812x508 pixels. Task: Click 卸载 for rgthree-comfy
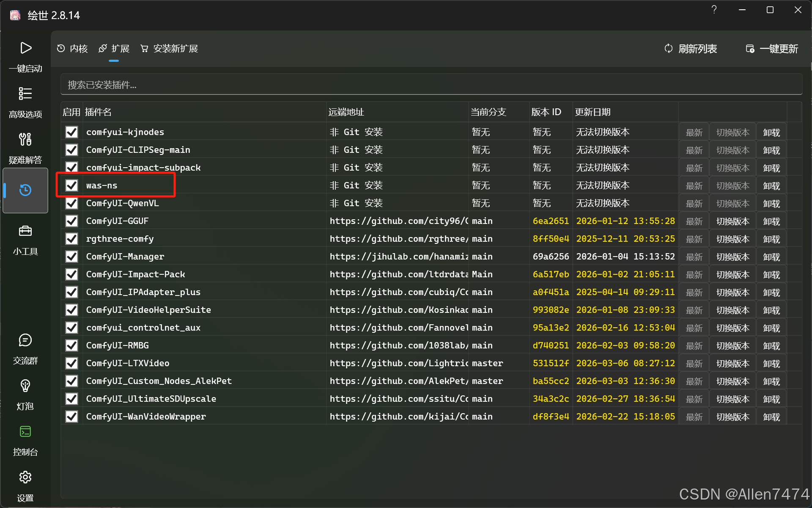point(771,239)
